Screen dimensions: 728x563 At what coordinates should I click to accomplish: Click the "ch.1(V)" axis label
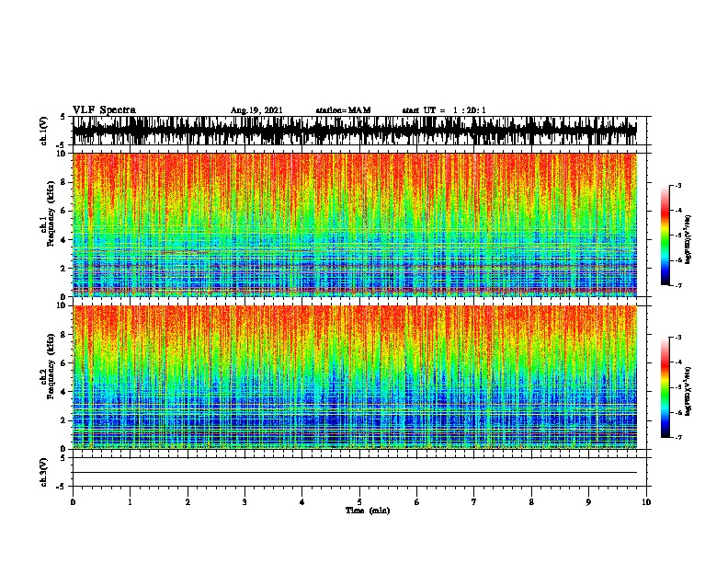pos(44,131)
